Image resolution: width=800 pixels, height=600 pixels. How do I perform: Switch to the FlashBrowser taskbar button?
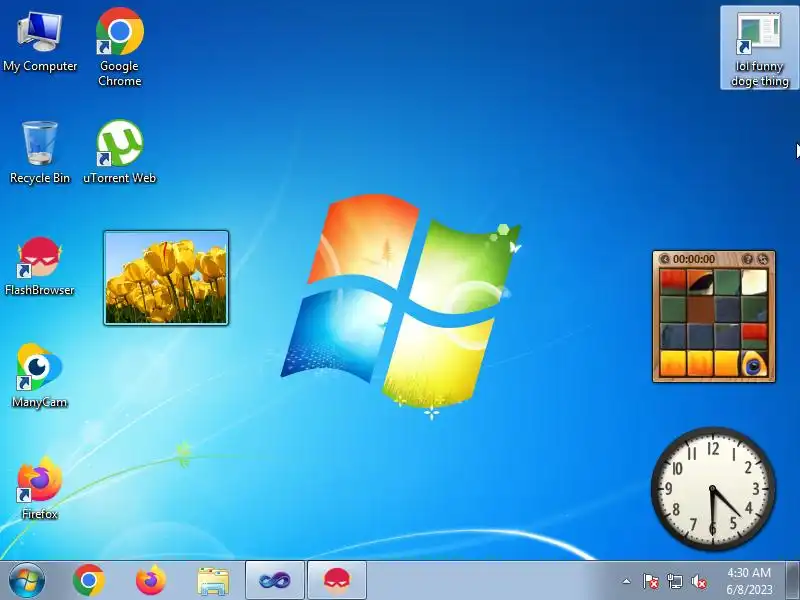point(337,581)
